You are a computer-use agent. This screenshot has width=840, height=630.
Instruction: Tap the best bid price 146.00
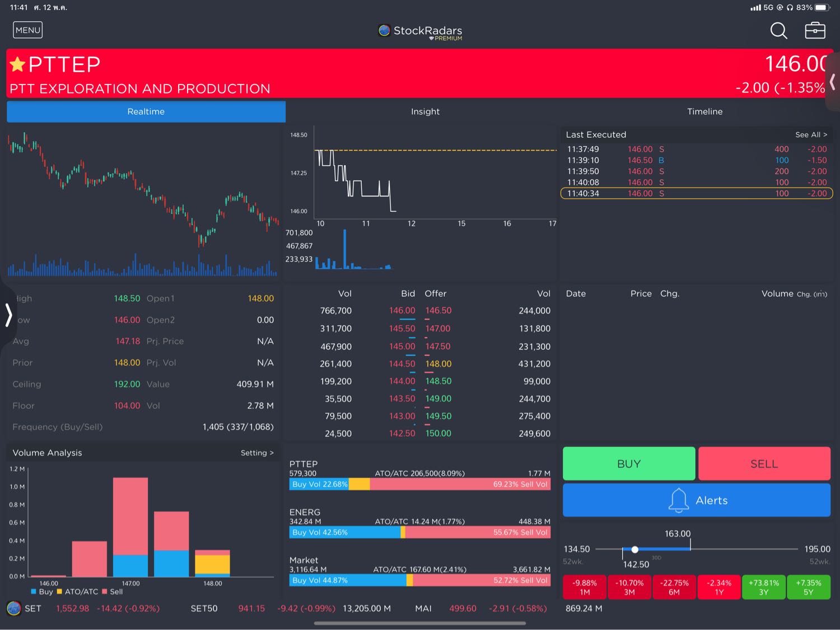402,311
